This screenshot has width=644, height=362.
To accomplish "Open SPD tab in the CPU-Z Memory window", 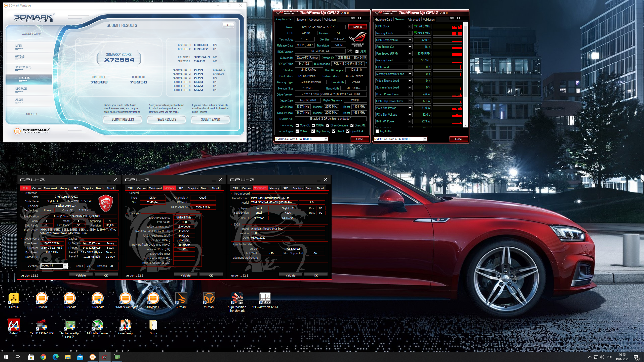I will pos(181,188).
